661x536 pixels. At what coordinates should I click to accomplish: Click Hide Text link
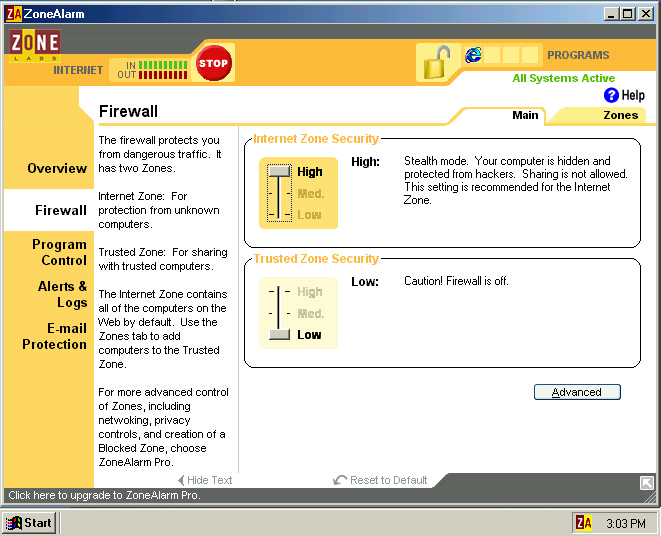[205, 480]
